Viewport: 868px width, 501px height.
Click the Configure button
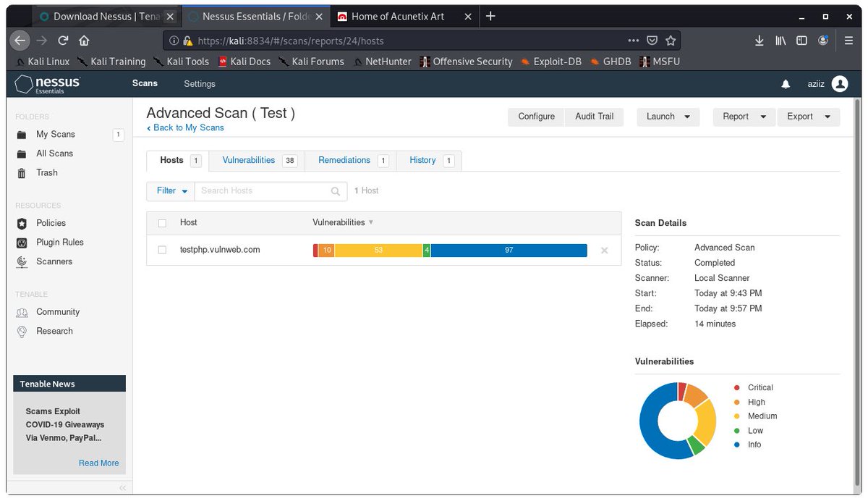tap(537, 117)
